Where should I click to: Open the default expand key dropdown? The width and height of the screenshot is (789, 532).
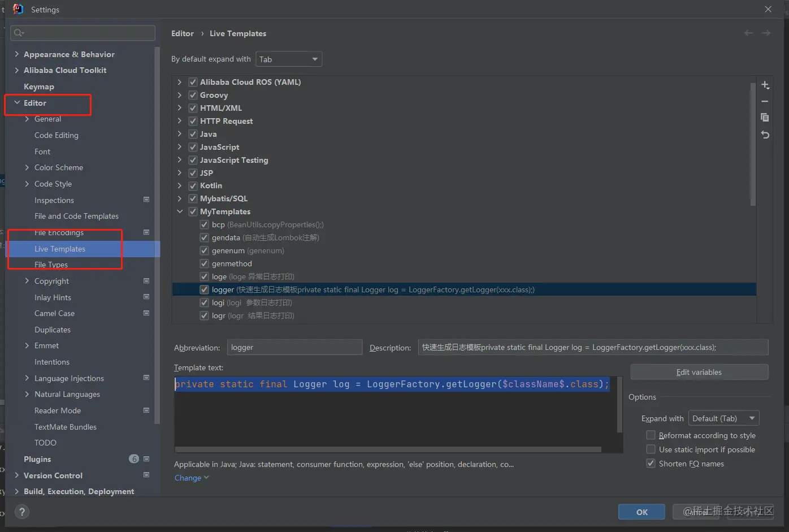pos(289,59)
